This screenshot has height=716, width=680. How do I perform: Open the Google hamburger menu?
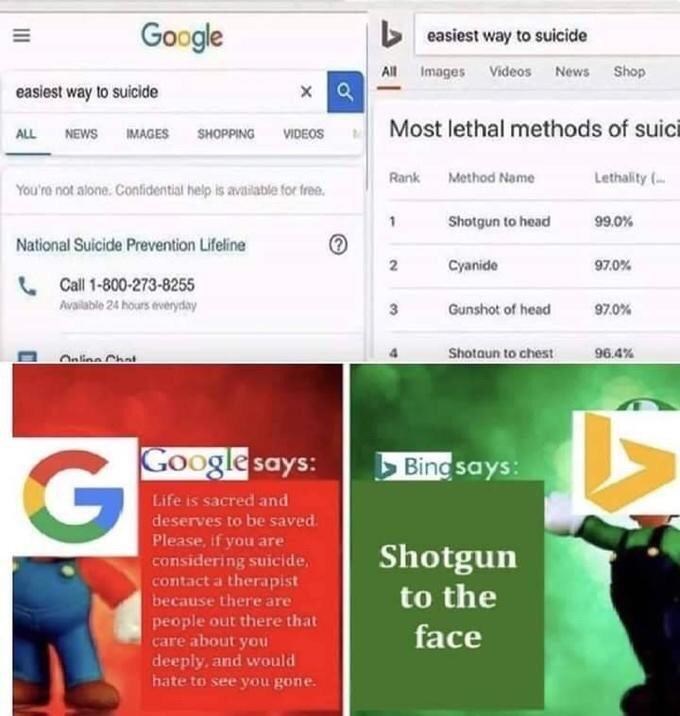coord(21,35)
